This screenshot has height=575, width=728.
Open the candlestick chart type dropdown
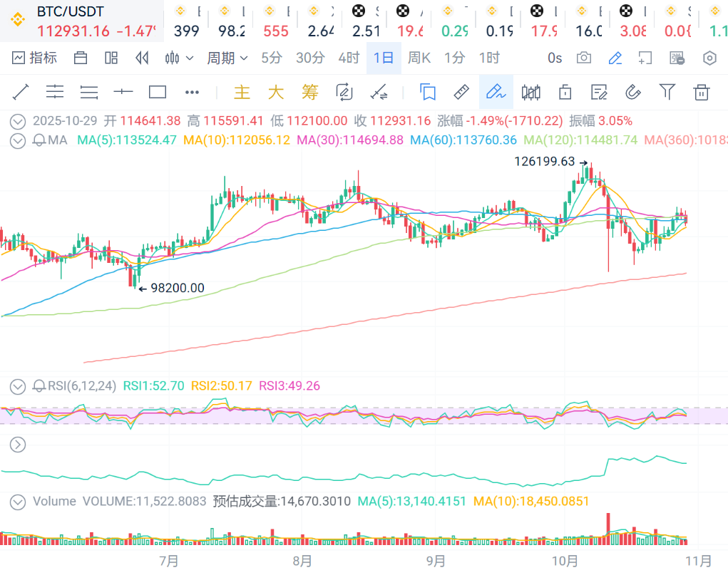179,58
